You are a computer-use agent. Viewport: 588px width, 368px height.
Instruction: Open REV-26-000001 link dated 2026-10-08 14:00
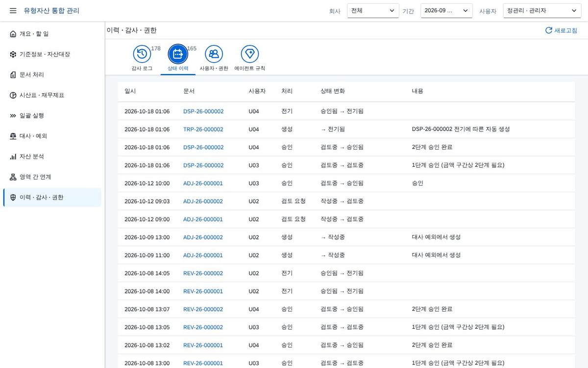(x=203, y=291)
